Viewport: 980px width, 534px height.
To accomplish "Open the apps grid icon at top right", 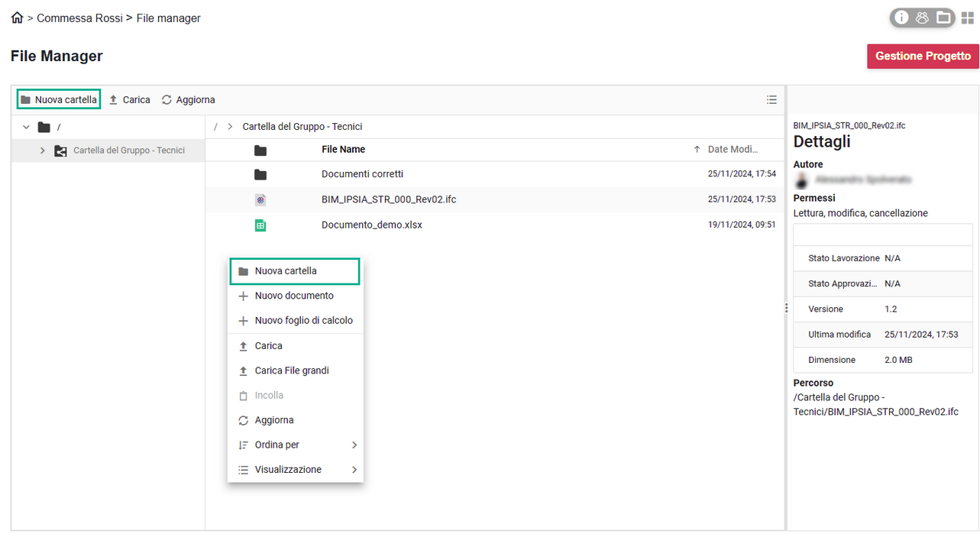I will tap(967, 18).
